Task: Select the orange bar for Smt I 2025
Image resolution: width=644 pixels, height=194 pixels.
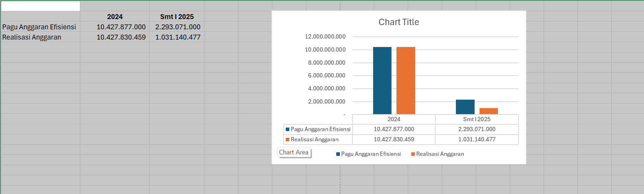Action: [x=488, y=111]
